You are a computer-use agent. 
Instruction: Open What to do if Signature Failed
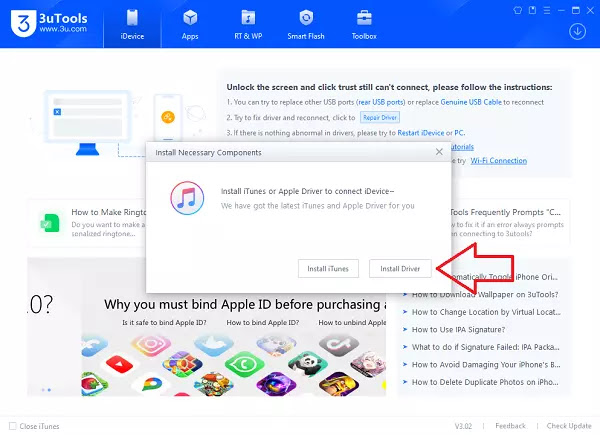coord(486,347)
